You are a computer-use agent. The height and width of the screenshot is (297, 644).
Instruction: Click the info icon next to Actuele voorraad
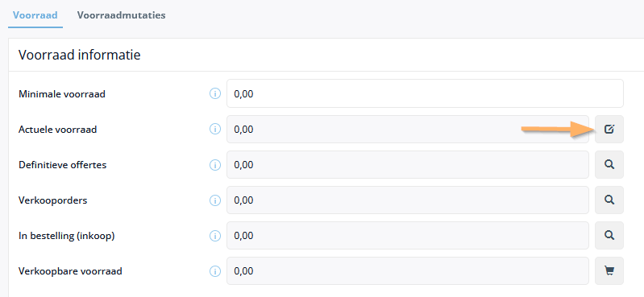[x=215, y=130]
